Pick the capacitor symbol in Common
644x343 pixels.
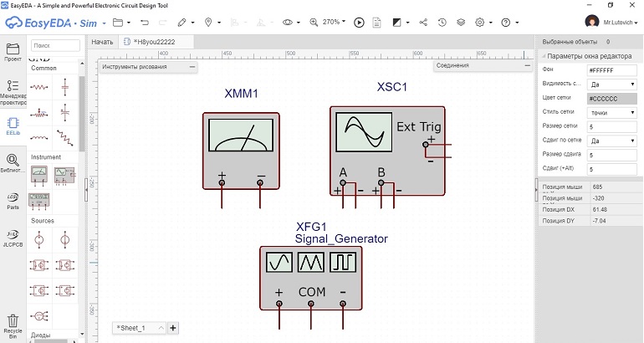[x=65, y=87]
